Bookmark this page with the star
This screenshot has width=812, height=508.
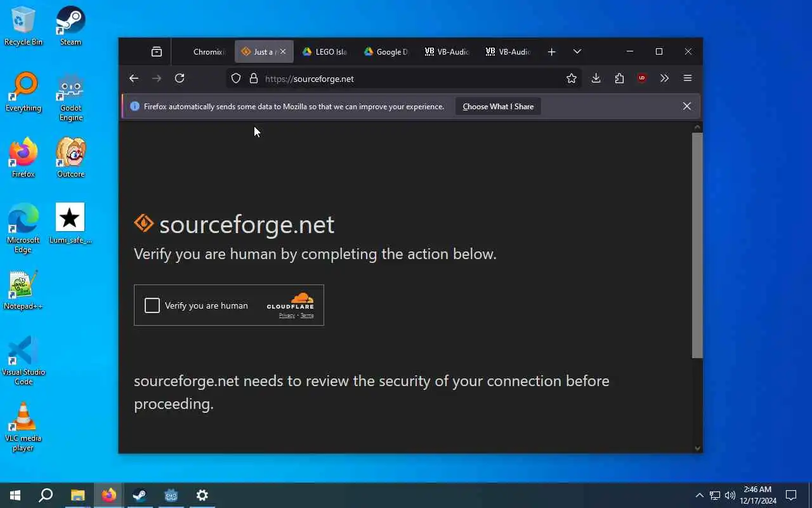click(x=572, y=79)
